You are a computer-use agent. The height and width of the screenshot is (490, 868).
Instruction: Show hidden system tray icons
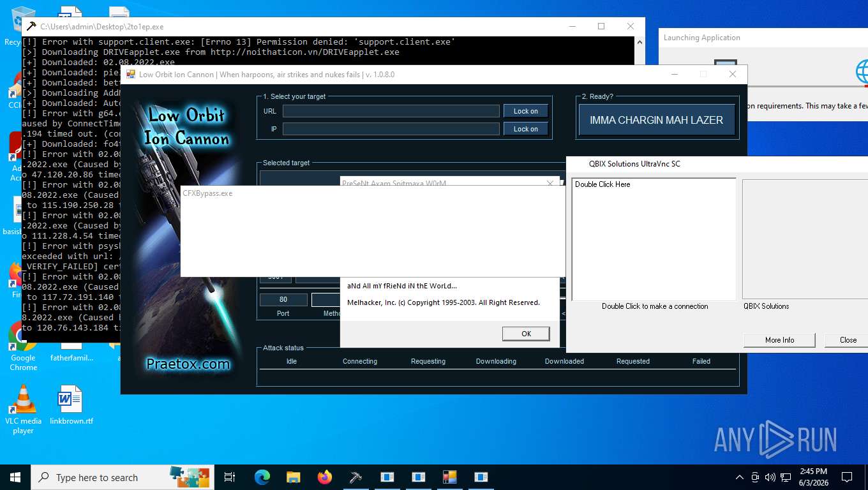tap(740, 477)
